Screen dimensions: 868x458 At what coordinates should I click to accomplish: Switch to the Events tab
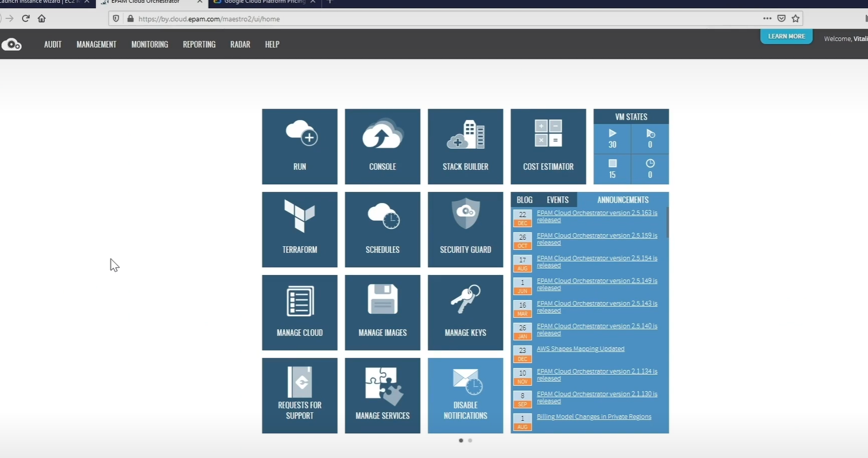click(558, 200)
